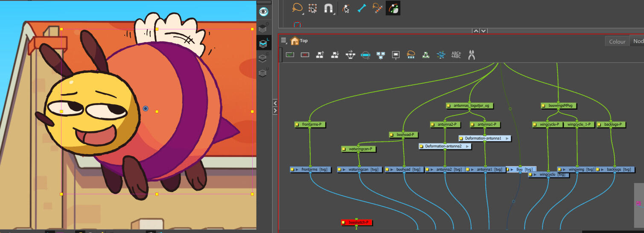Viewport: 644px width, 233px height.
Task: Expand the Deformation-antenna2 group arrow
Action: pos(467,147)
